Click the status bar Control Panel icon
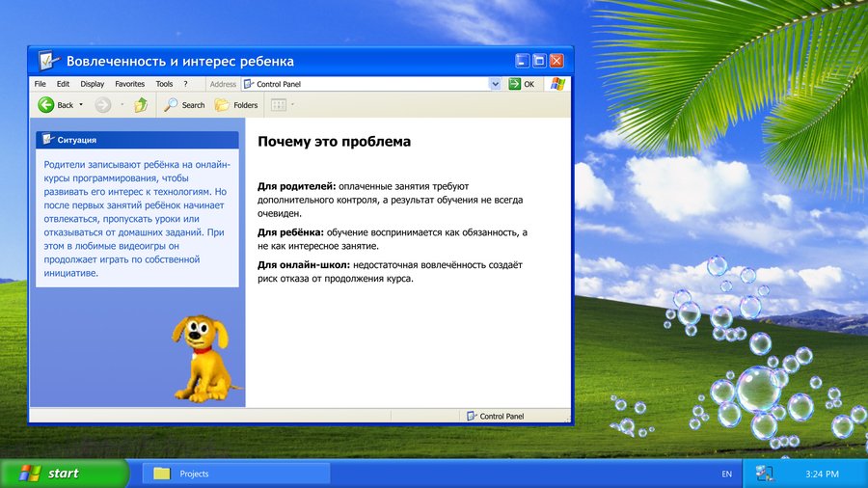The width and height of the screenshot is (868, 488). [471, 416]
